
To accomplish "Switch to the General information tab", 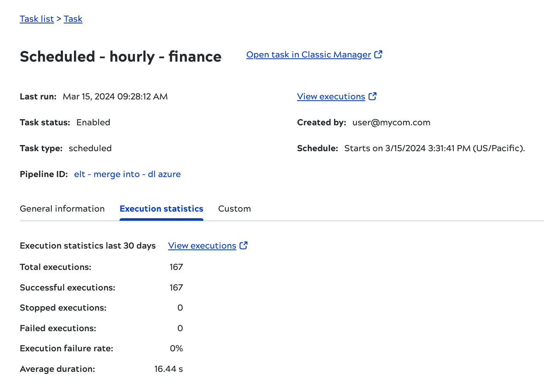I will click(62, 209).
